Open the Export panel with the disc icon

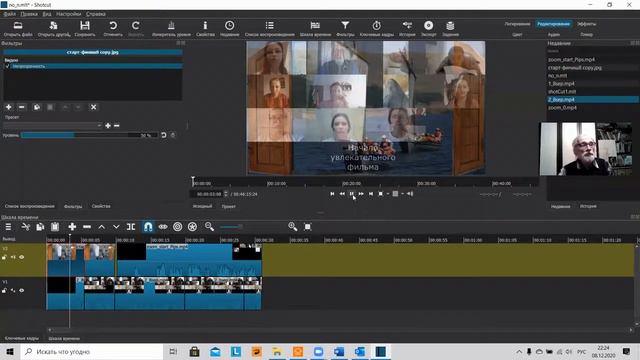pos(428,26)
